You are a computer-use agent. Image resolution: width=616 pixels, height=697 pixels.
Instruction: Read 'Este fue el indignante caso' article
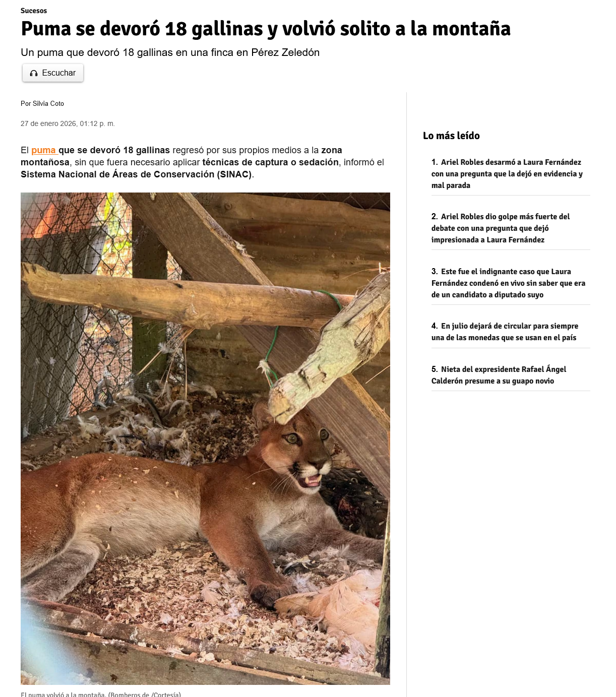point(509,283)
